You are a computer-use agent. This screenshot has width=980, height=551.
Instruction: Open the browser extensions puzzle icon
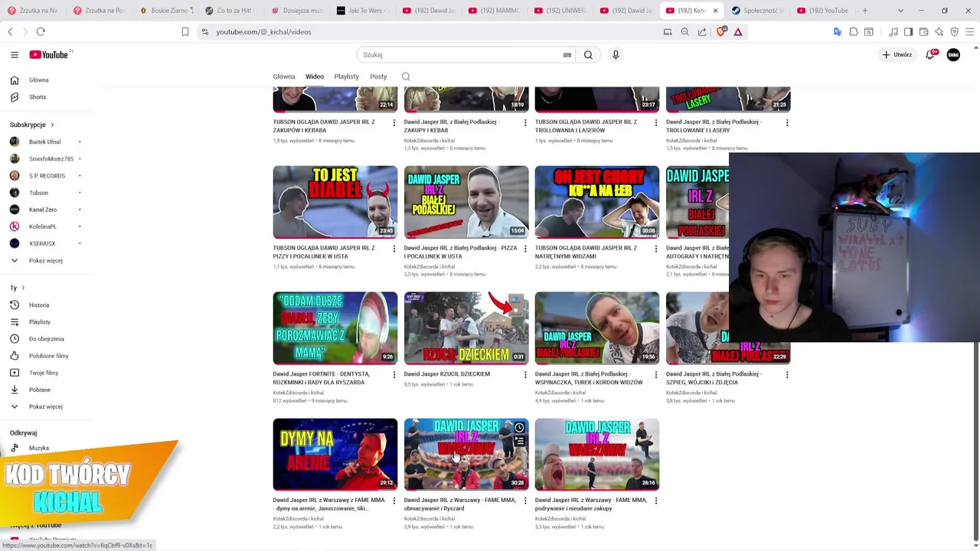854,31
